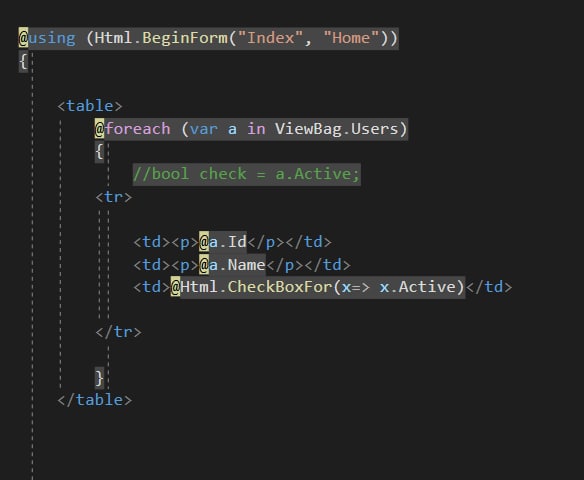Viewport: 584px width, 480px height.
Task: Click the closing </table> tag
Action: pyautogui.click(x=95, y=400)
